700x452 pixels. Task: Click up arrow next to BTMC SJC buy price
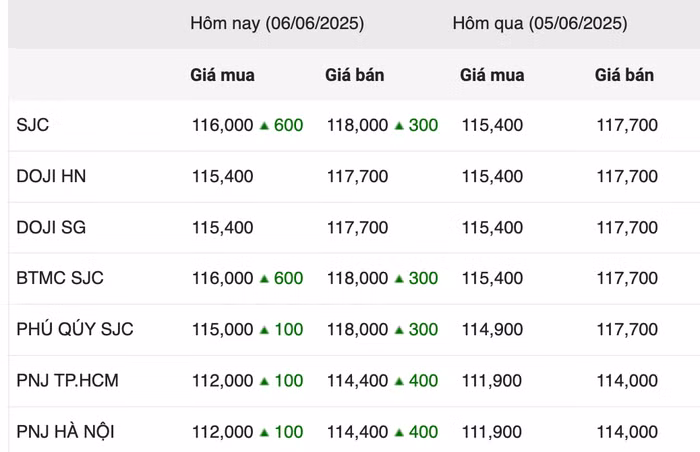(264, 279)
